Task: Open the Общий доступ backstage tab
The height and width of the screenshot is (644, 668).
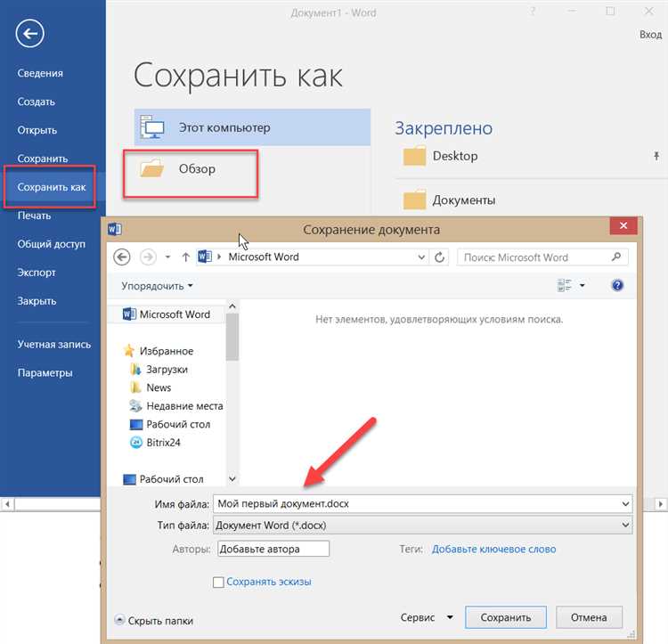Action: coord(51,244)
